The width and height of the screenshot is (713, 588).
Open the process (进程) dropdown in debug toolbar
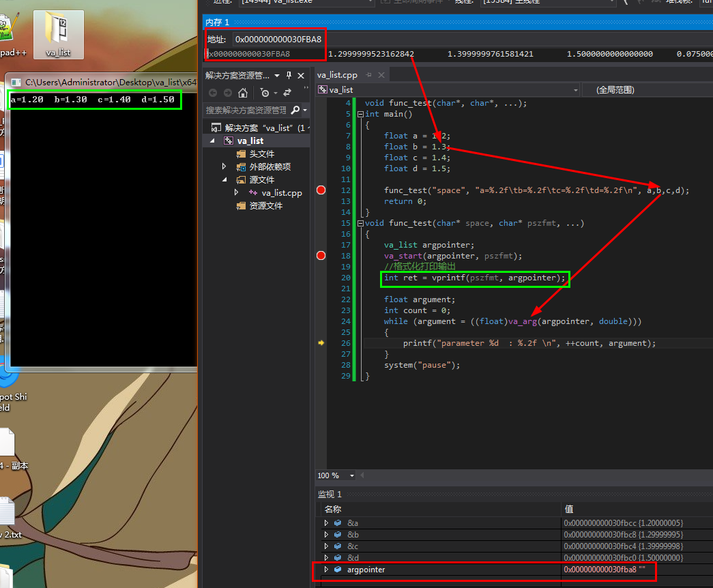(x=370, y=2)
